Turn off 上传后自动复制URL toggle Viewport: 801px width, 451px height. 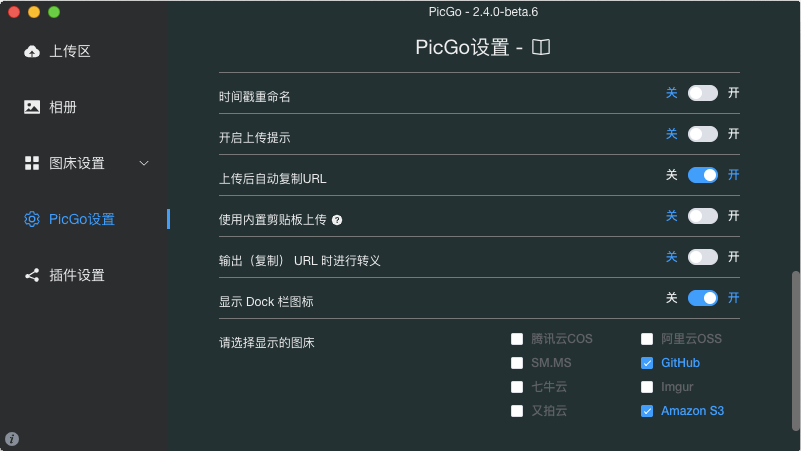pos(702,175)
